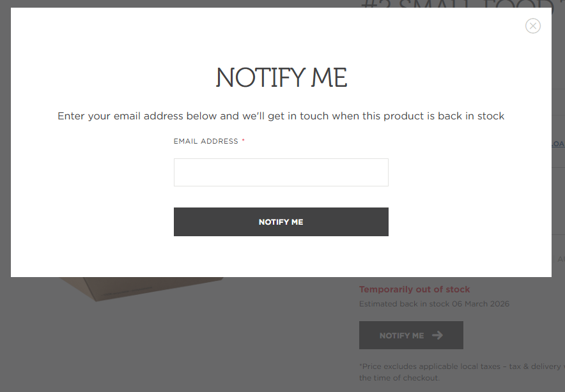The height and width of the screenshot is (392, 565).
Task: Click the email address input field
Action: (x=281, y=172)
